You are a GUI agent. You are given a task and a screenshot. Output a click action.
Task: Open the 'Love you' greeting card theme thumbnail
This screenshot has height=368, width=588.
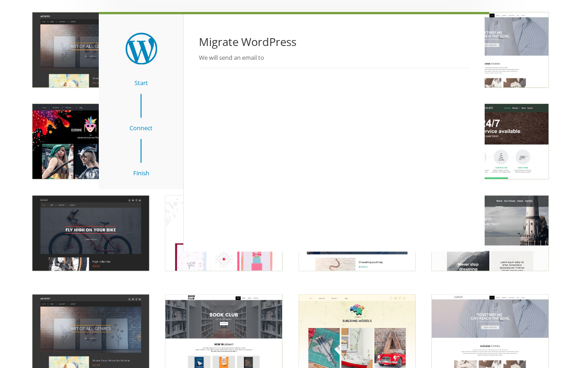click(x=224, y=261)
